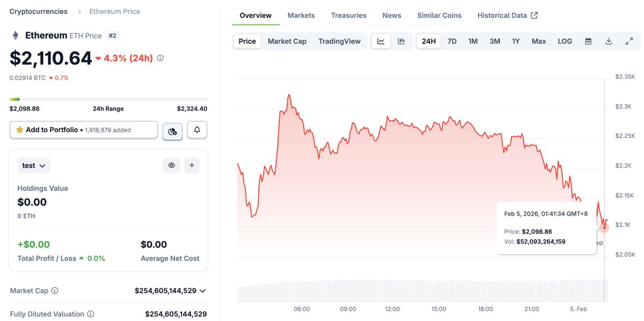Add transaction with plus icon

[192, 165]
